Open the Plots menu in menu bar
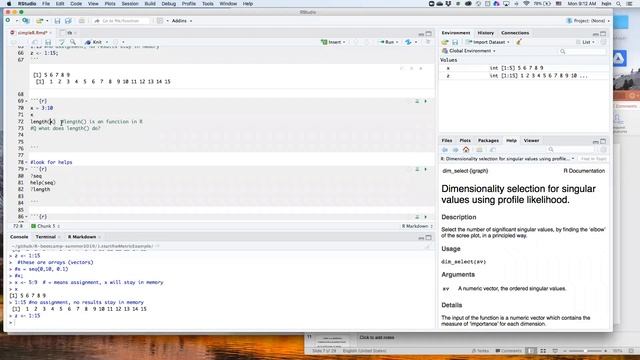The height and width of the screenshot is (360, 640). (110, 4)
